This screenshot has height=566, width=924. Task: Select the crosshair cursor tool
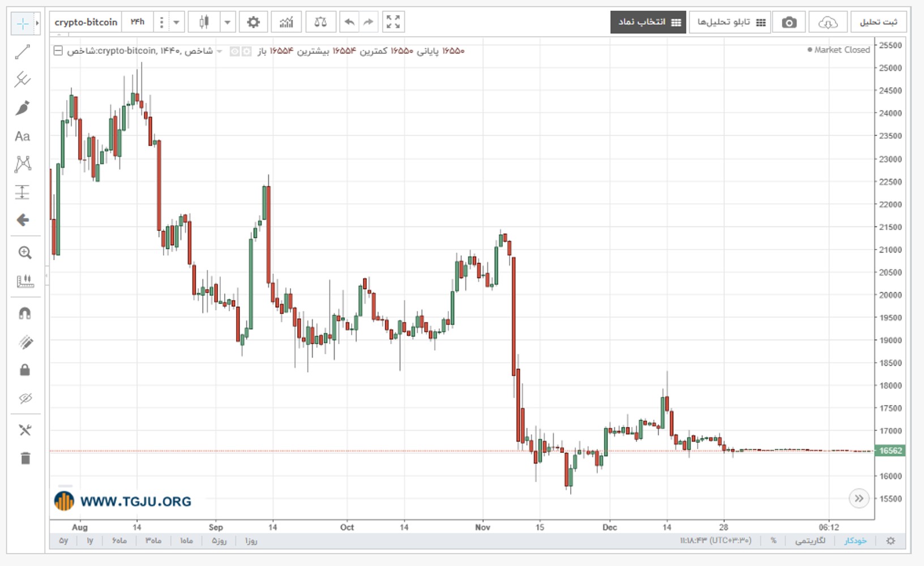click(23, 23)
